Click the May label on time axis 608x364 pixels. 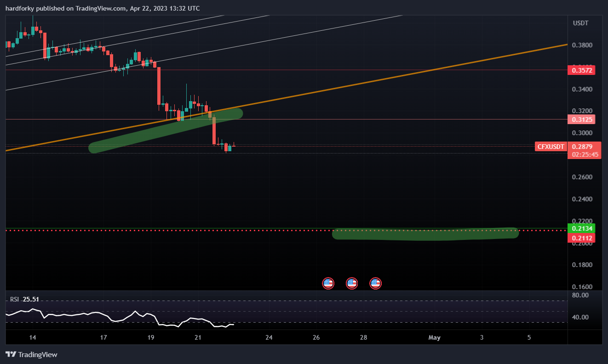click(435, 337)
